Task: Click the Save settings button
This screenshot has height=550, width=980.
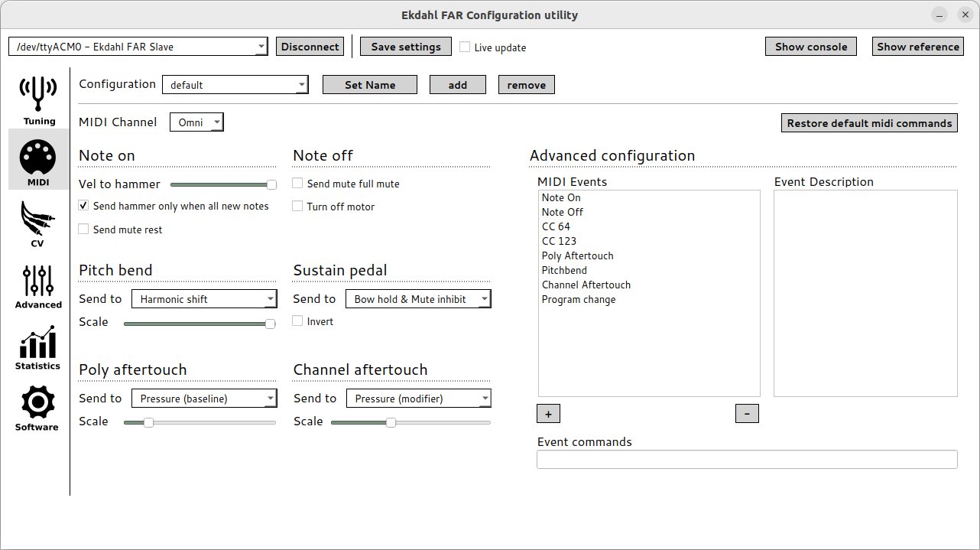Action: (x=406, y=47)
